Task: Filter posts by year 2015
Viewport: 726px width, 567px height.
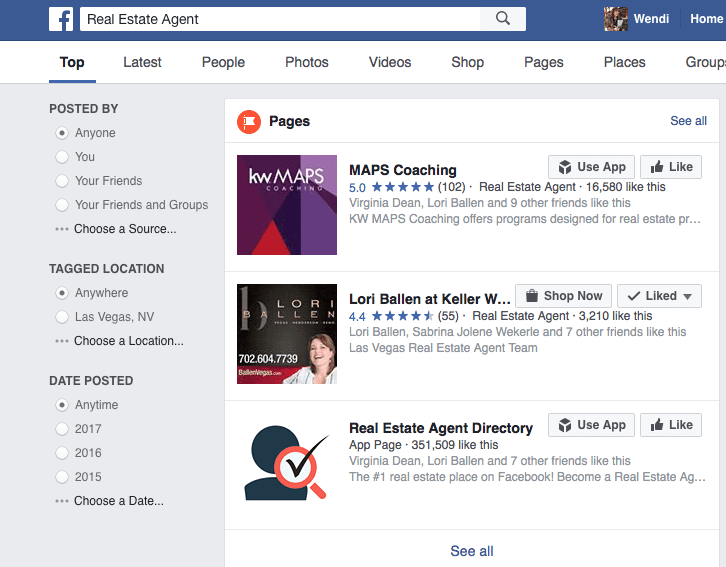Action: 62,477
